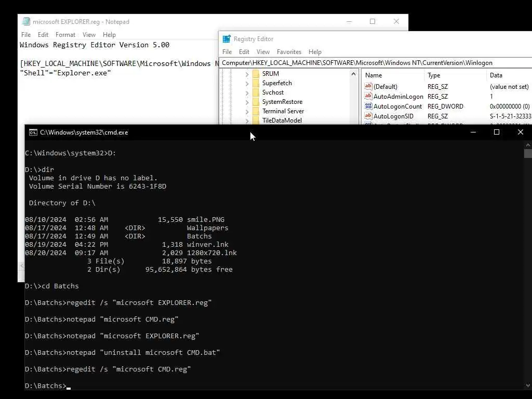Image resolution: width=532 pixels, height=399 pixels.
Task: Click the AutoLogonSID string value icon
Action: pyautogui.click(x=368, y=116)
